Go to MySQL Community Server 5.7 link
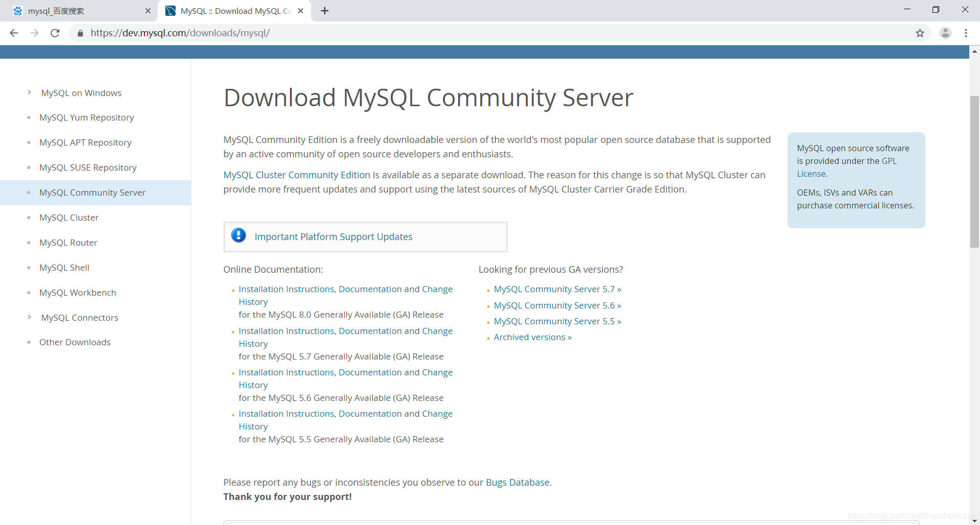The width and height of the screenshot is (980, 525). coord(557,289)
